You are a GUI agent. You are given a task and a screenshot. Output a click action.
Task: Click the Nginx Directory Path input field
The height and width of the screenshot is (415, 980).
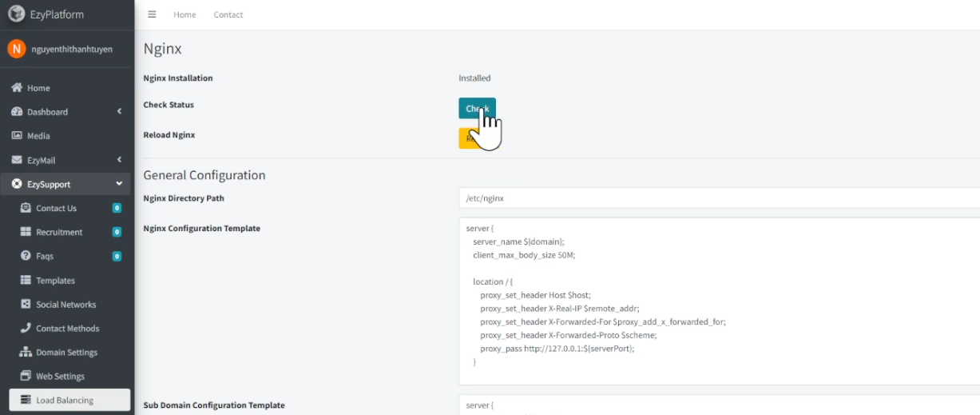(x=719, y=198)
